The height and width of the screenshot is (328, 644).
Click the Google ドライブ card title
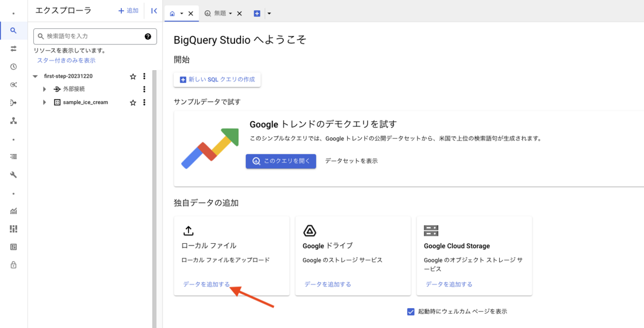coord(327,245)
